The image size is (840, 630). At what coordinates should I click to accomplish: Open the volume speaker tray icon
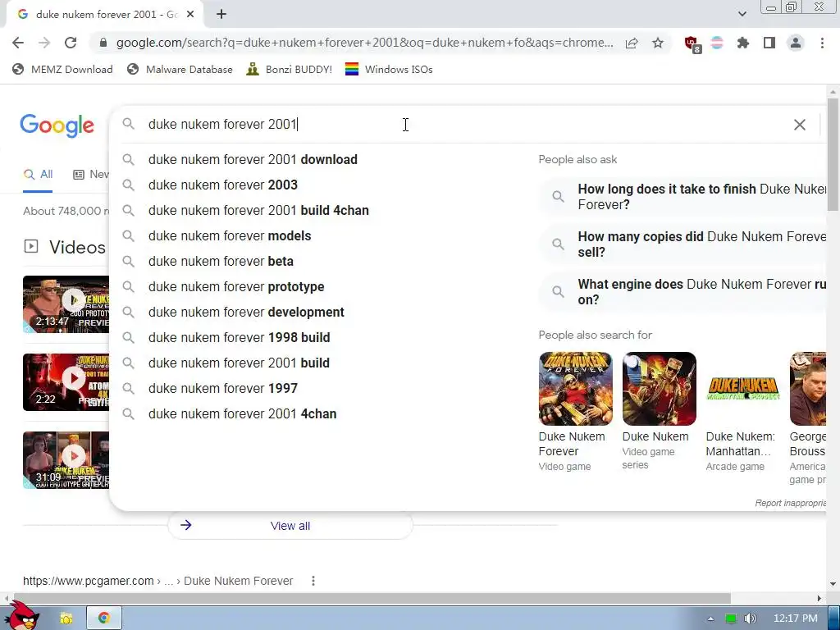coord(750,619)
